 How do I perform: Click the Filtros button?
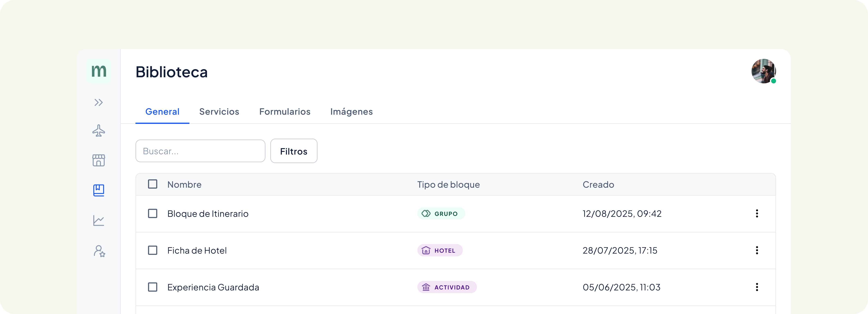coord(293,151)
